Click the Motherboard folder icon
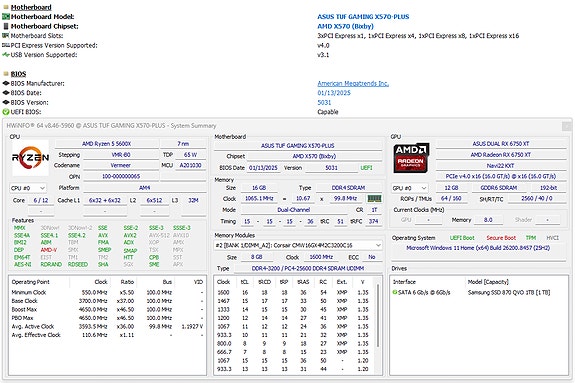This screenshot has width=575, height=383. 6,7
